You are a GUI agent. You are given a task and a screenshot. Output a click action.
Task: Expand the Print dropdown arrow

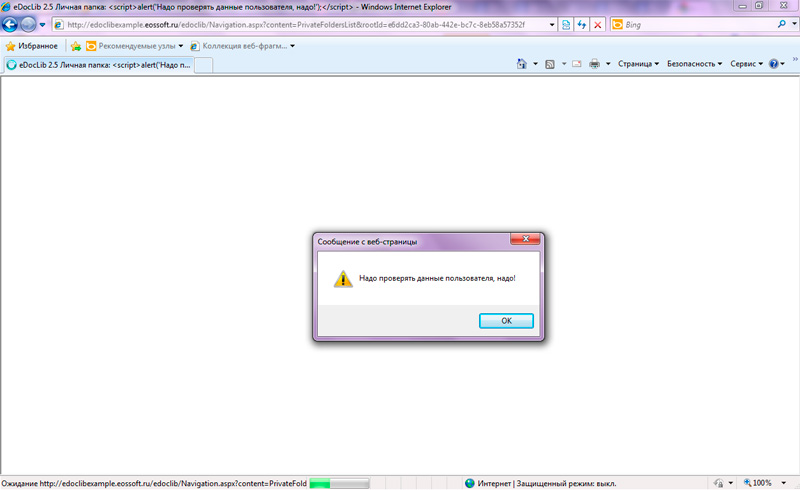click(608, 64)
